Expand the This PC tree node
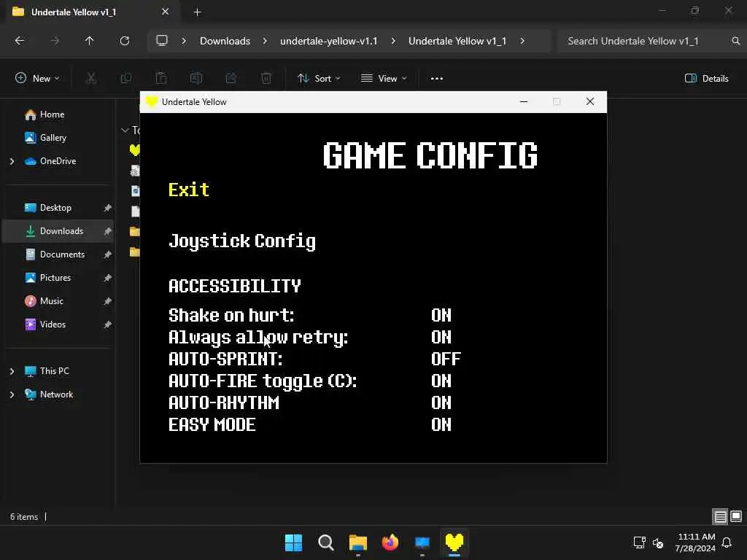747x560 pixels. tap(12, 371)
